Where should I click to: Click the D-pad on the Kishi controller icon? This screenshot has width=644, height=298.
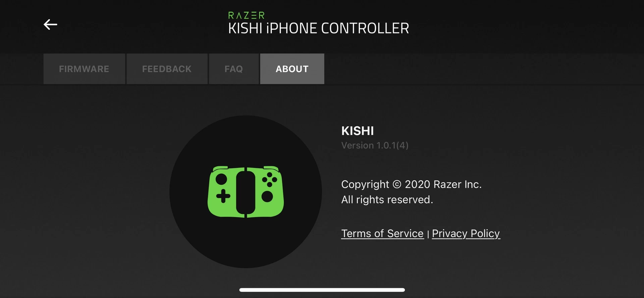223,196
